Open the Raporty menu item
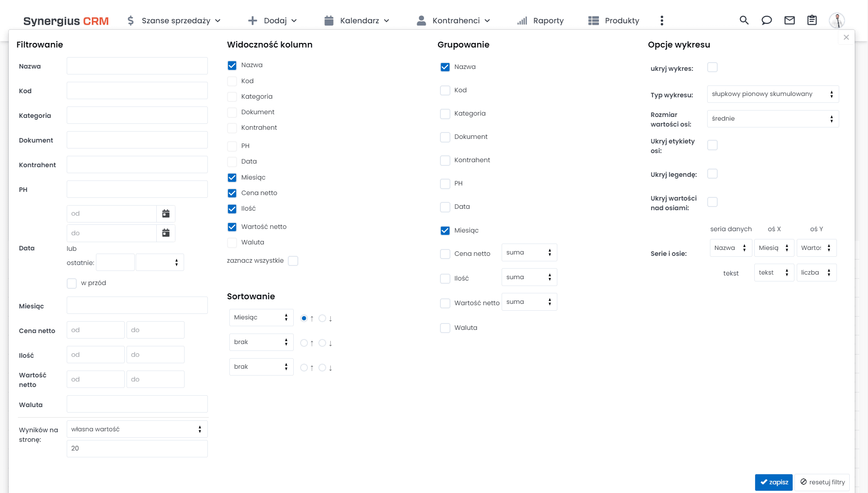The width and height of the screenshot is (868, 493). pyautogui.click(x=540, y=21)
